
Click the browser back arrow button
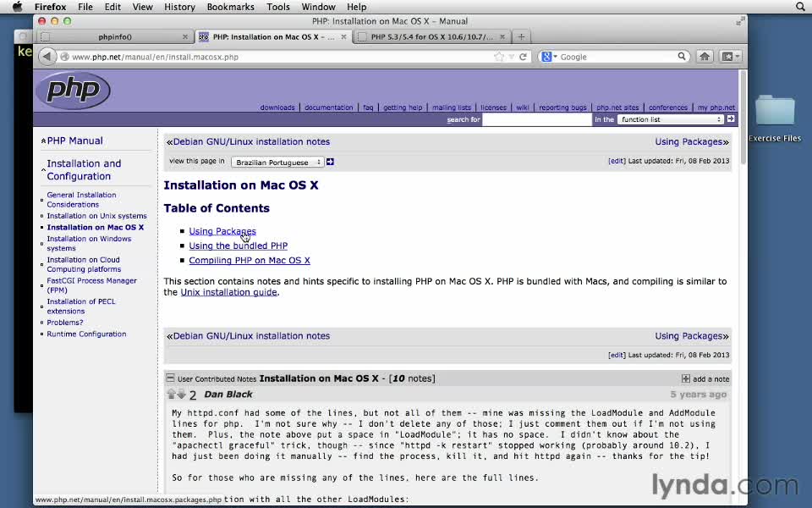pyautogui.click(x=47, y=57)
